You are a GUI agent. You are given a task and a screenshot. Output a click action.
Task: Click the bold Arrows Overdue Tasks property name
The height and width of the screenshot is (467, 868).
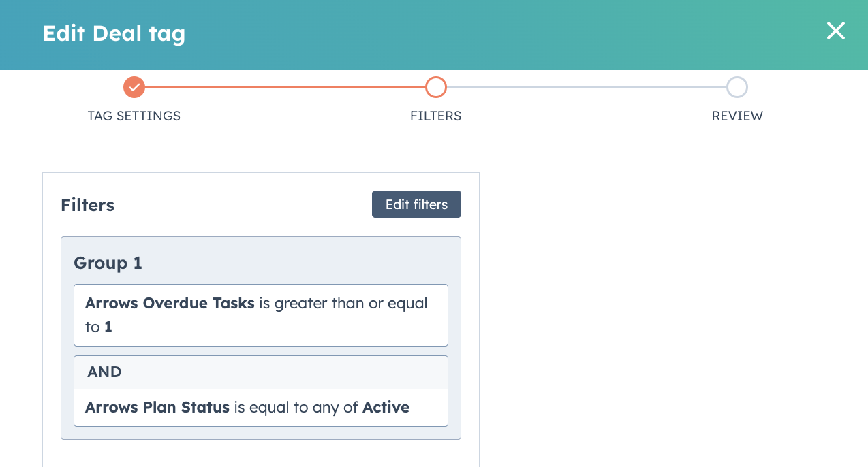[170, 303]
